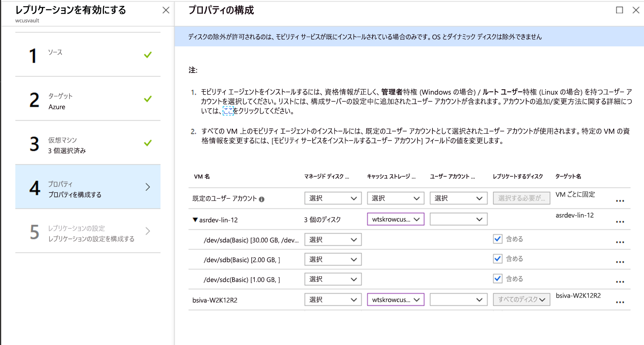Open step 3 仮想マシン
The width and height of the screenshot is (644, 345).
(88, 143)
